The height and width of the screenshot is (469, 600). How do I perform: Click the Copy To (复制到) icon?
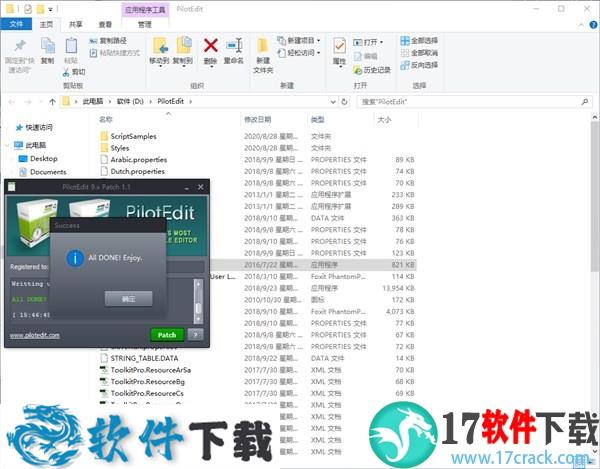184,50
